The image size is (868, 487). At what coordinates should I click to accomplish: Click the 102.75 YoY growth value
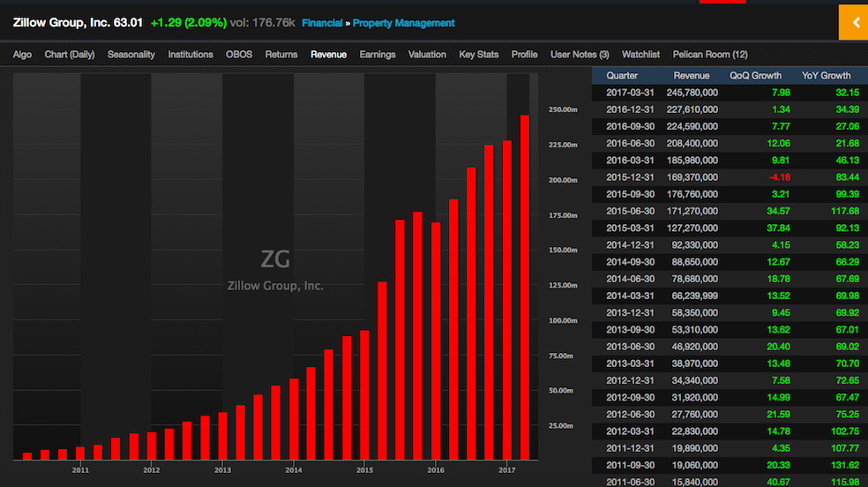(x=845, y=431)
